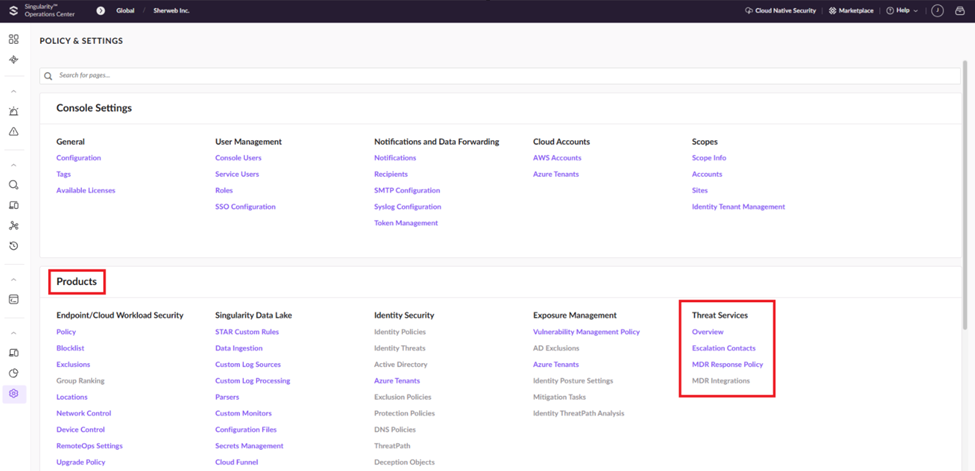Viewport: 975px width, 471px height.
Task: Open the Console Users link
Action: click(x=238, y=158)
